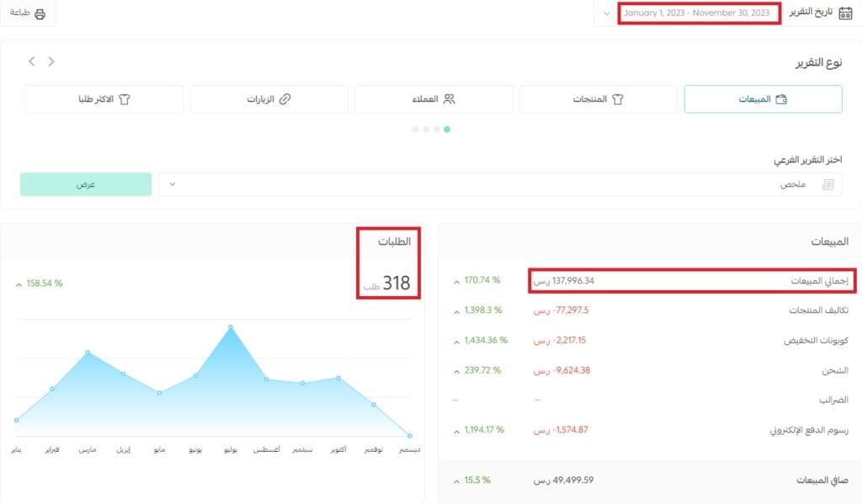Select the المنتجات products report tab
Viewport: 862px width, 504px height.
599,99
